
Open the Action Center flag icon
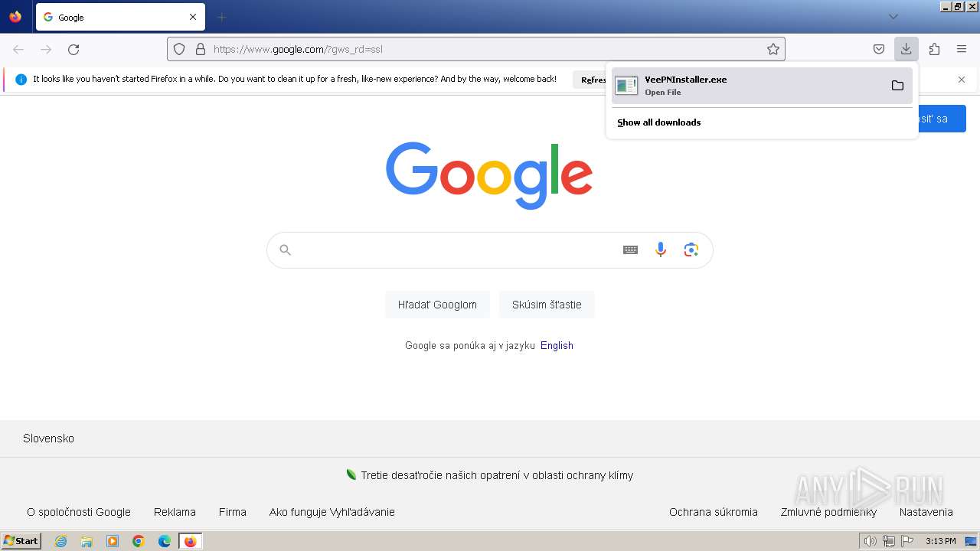908,541
